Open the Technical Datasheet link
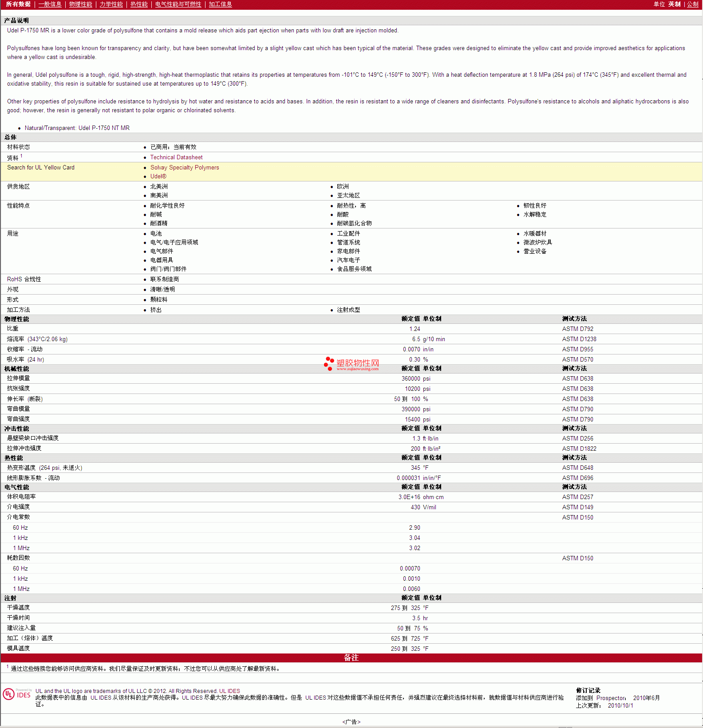The height and width of the screenshot is (728, 703). [176, 157]
